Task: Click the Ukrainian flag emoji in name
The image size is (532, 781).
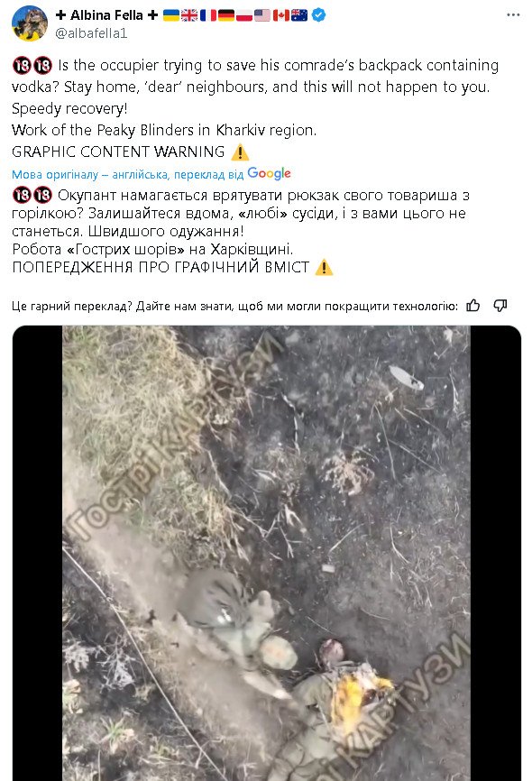Action: 170,15
